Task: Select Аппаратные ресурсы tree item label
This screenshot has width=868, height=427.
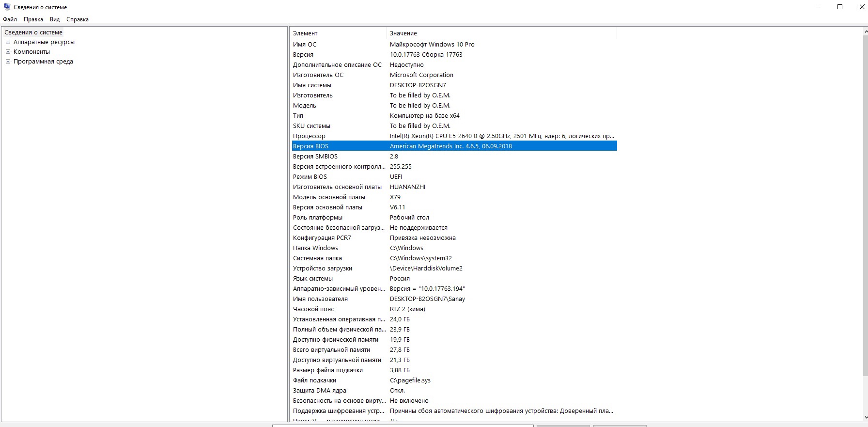Action: pyautogui.click(x=44, y=42)
